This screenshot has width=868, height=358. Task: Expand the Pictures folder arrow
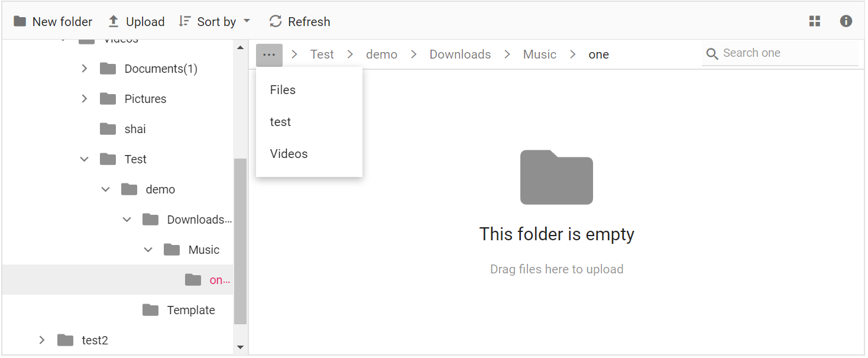pos(85,99)
